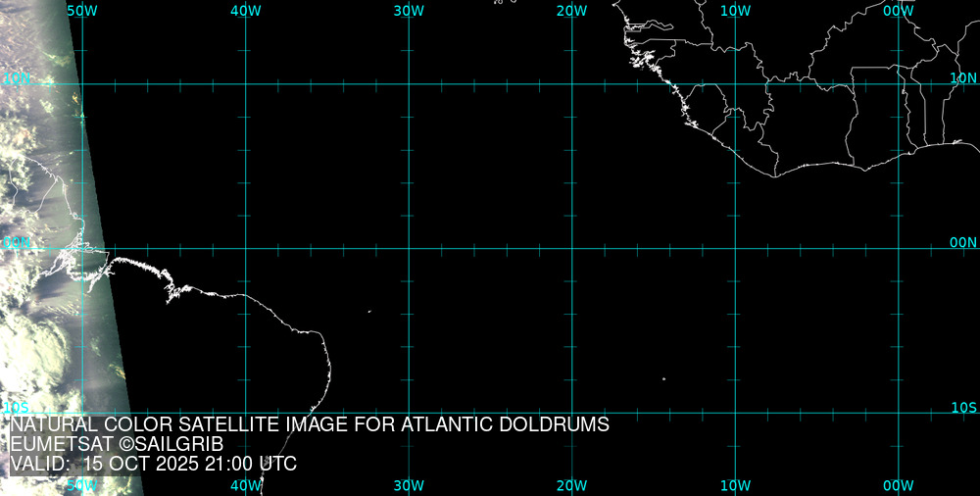Screen dimensions: 980x496
Task: Click the 10S latitude label on left
Action: point(16,407)
